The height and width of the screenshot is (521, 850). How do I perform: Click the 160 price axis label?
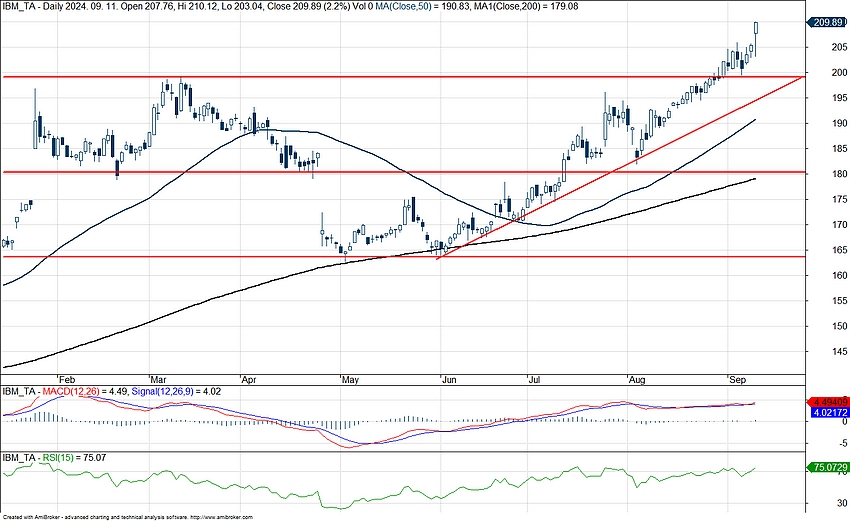point(839,275)
